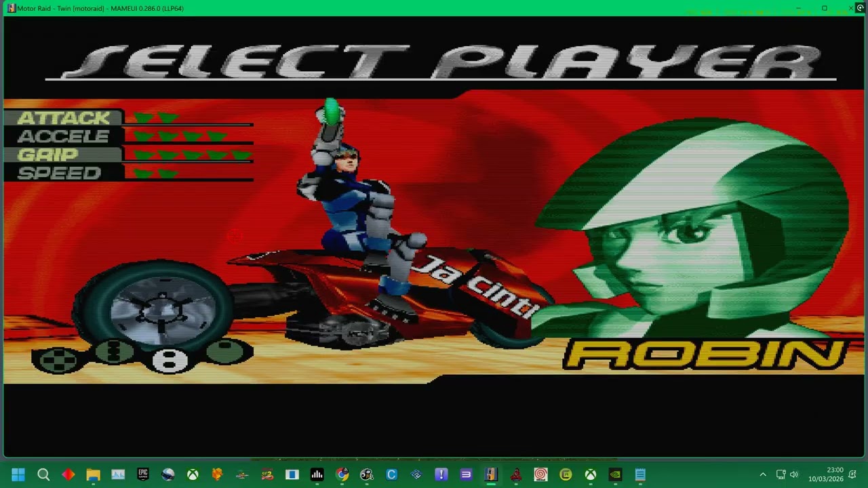Screen dimensions: 868x488
Task: Open the bee icon application
Action: click(367, 475)
